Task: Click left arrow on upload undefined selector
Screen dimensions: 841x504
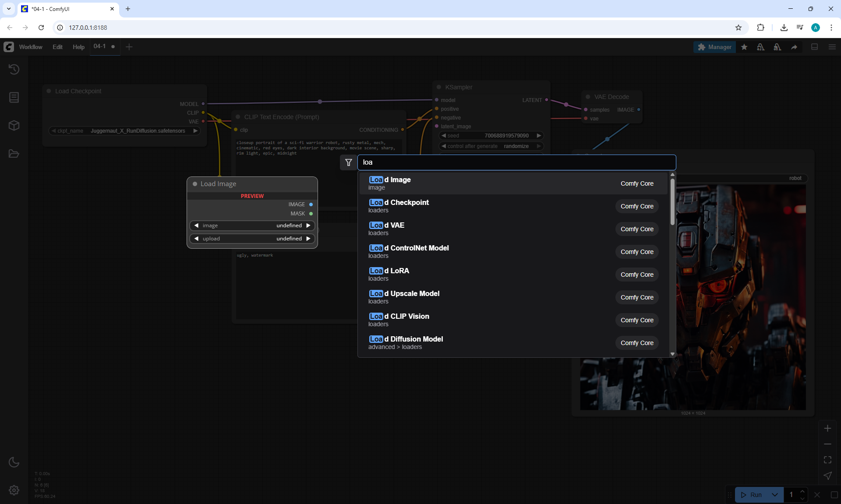Action: click(x=197, y=239)
